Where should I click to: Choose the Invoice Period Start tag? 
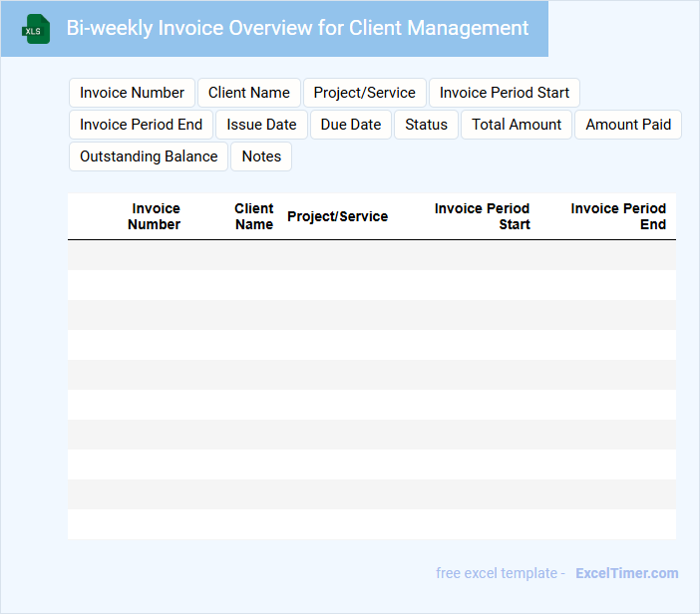click(504, 93)
